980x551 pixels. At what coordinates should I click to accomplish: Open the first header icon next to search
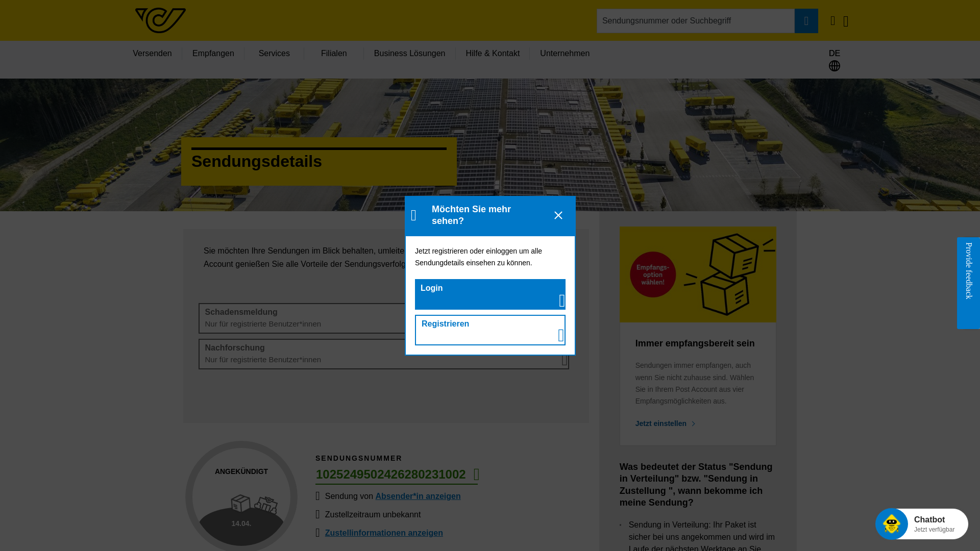pyautogui.click(x=833, y=21)
